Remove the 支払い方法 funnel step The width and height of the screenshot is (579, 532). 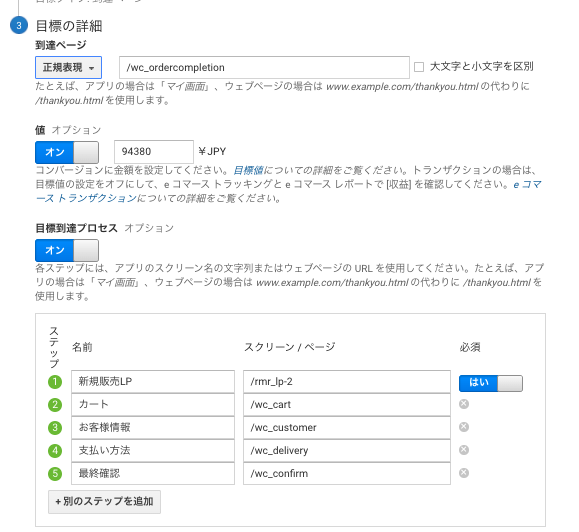[464, 450]
